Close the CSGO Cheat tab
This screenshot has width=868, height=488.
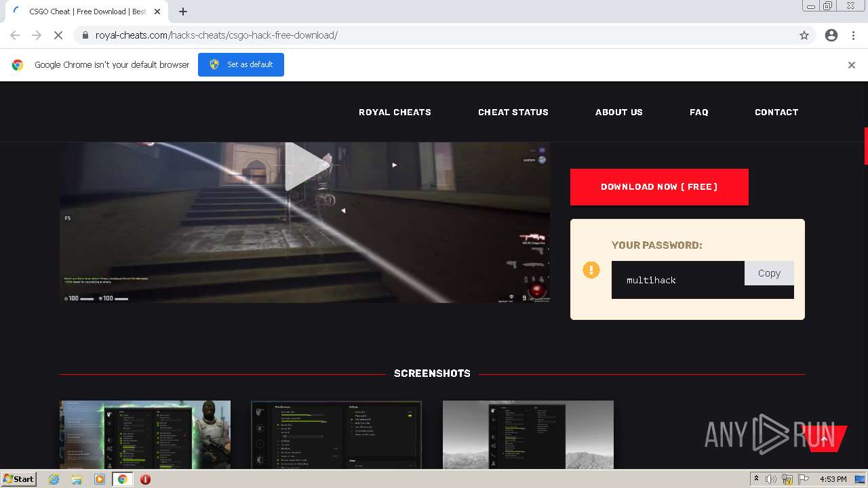tap(157, 12)
